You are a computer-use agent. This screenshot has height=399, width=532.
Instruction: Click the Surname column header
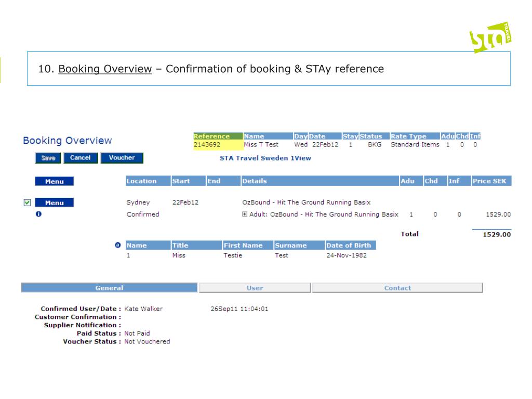click(299, 245)
